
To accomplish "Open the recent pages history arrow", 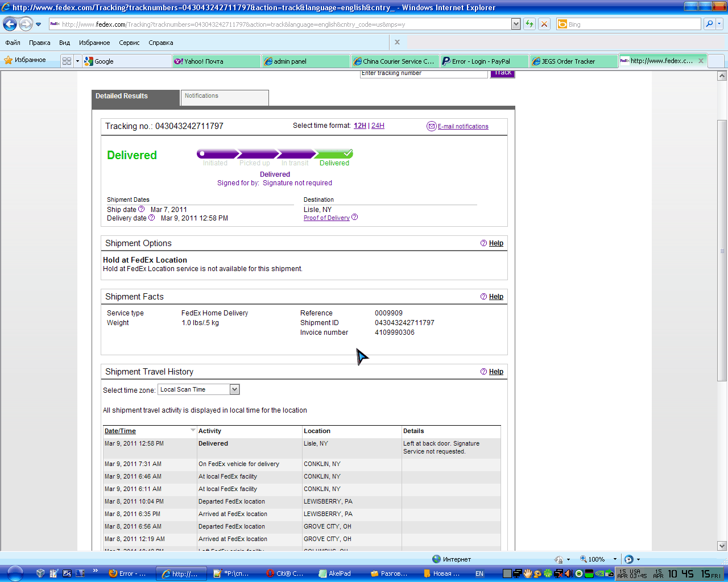I will [38, 24].
